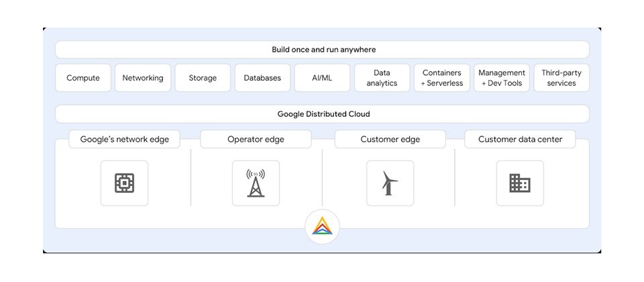Click the Google's network edge label
The height and width of the screenshot is (282, 644).
tap(125, 139)
